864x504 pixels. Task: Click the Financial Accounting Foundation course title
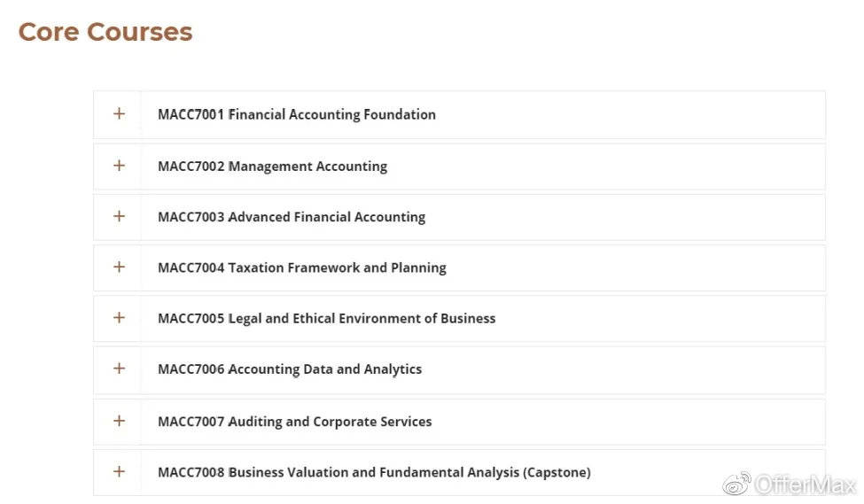coord(332,114)
